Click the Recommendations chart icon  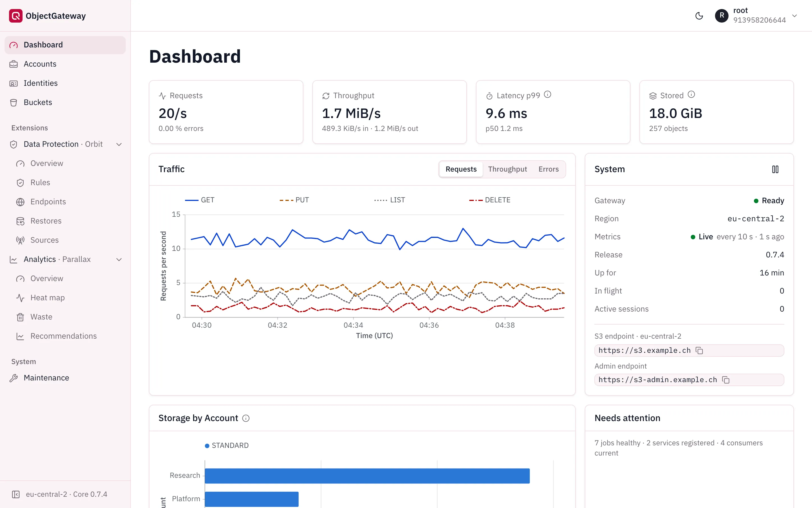point(21,336)
